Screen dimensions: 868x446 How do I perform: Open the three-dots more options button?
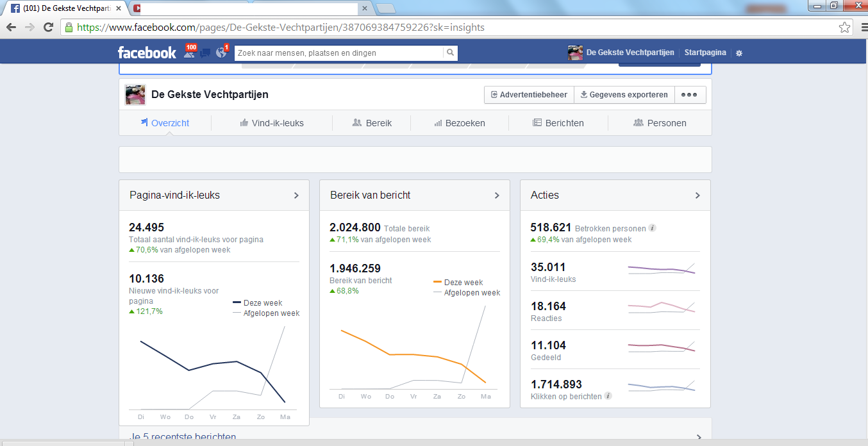coord(689,95)
